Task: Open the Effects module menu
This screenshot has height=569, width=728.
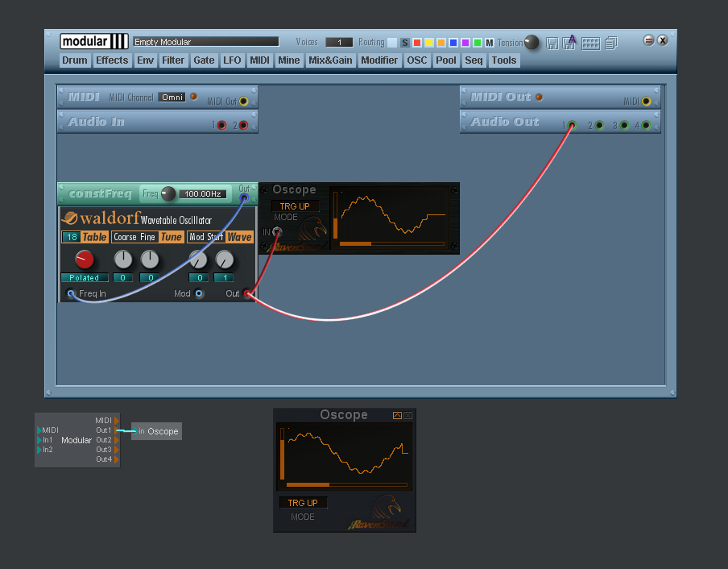Action: point(112,60)
